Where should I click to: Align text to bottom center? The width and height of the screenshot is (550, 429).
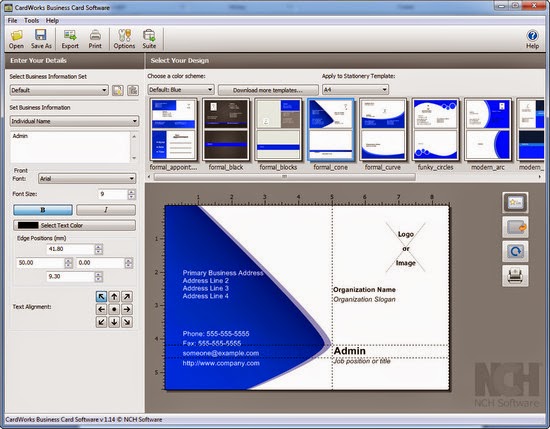click(114, 322)
